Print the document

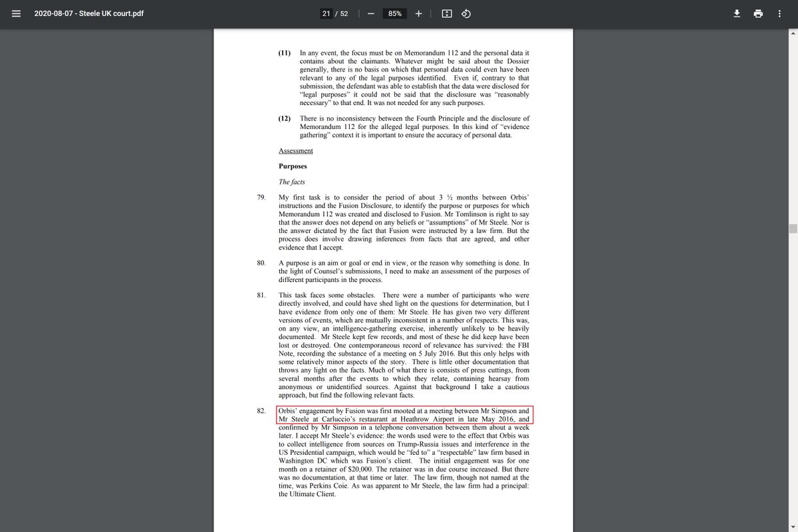(758, 13)
